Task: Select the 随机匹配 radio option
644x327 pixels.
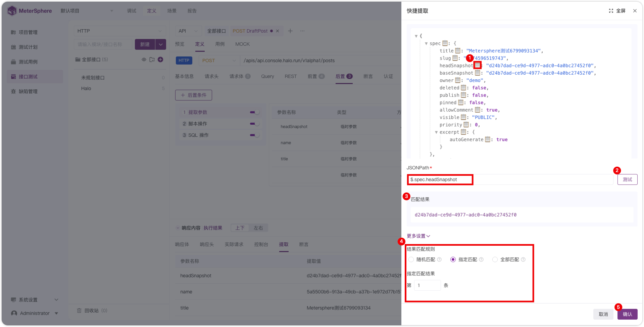Action: click(x=411, y=259)
